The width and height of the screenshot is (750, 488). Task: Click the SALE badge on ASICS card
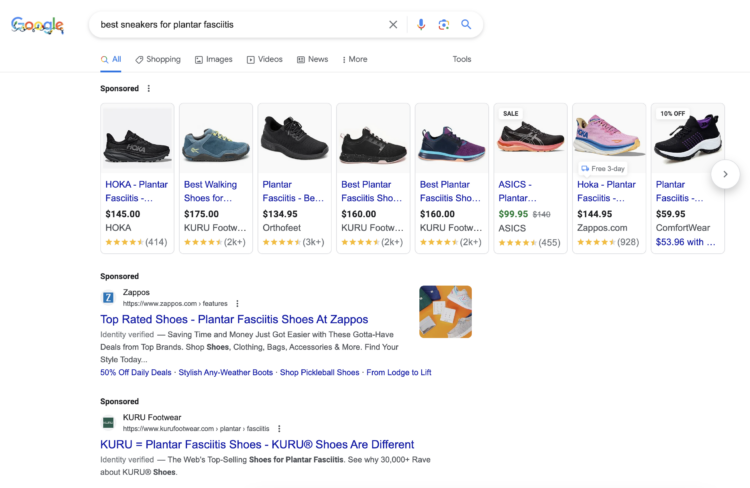[510, 113]
